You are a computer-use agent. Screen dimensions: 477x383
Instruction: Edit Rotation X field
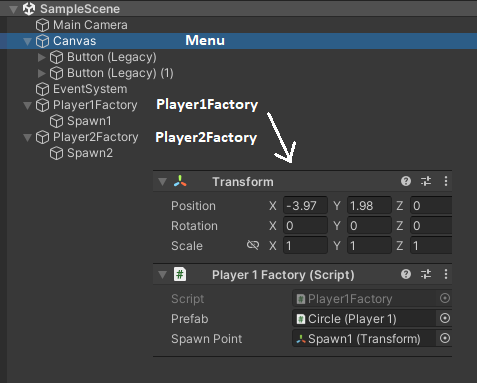point(305,226)
